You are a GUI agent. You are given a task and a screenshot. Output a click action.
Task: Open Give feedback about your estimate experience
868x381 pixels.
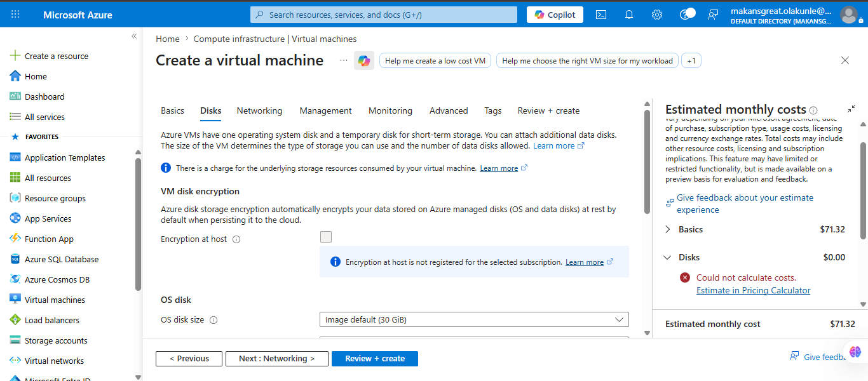pos(745,204)
